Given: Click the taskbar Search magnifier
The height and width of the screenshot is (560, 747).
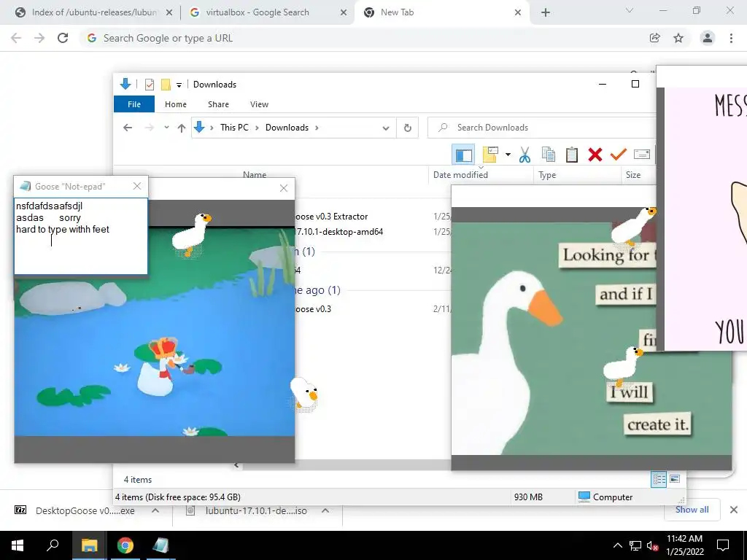Looking at the screenshot, I should click(53, 545).
